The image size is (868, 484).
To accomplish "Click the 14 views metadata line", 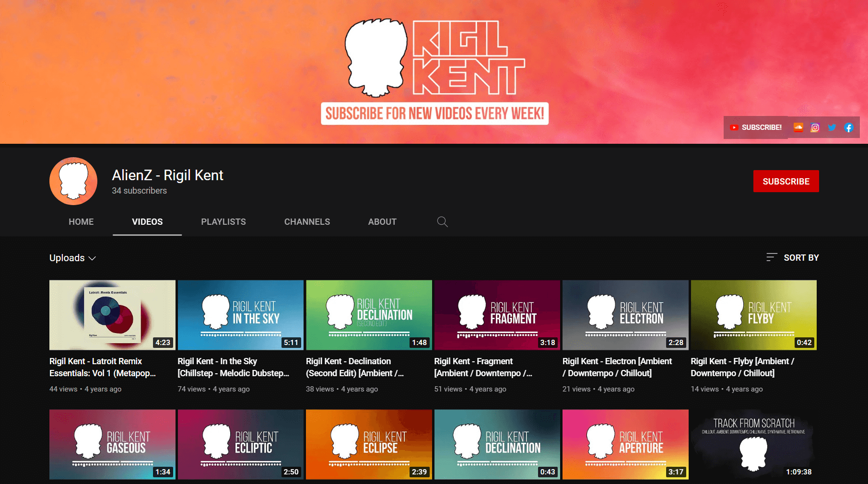I will (727, 389).
